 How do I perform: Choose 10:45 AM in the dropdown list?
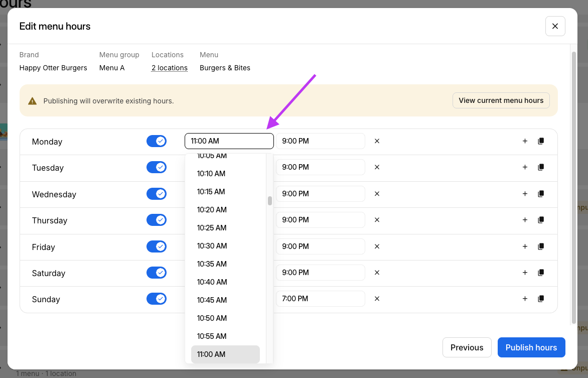(x=212, y=300)
